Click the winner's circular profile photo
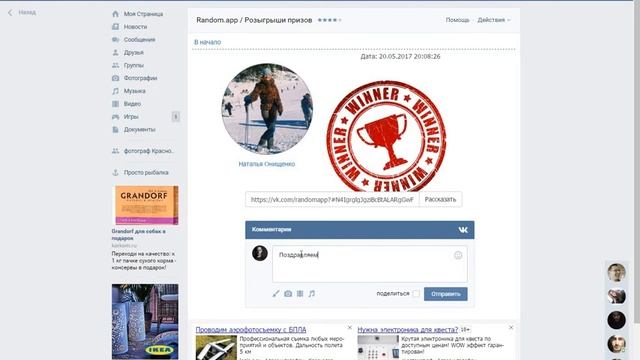Viewport: 640px width, 360px height. pos(267,109)
